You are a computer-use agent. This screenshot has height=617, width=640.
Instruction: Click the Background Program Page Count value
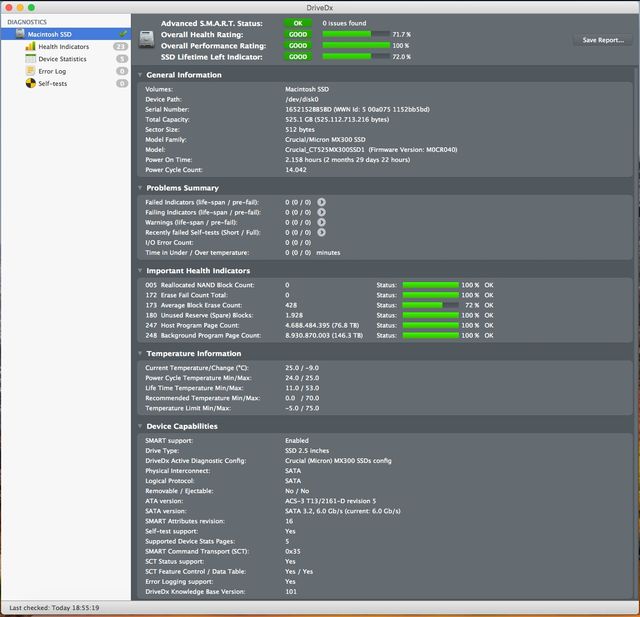coord(324,335)
